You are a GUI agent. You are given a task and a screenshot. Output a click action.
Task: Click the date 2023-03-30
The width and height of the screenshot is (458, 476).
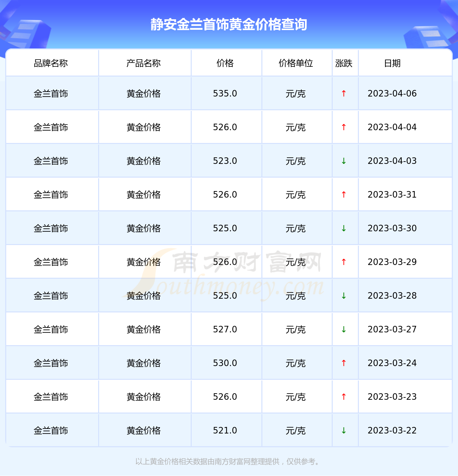[392, 228]
